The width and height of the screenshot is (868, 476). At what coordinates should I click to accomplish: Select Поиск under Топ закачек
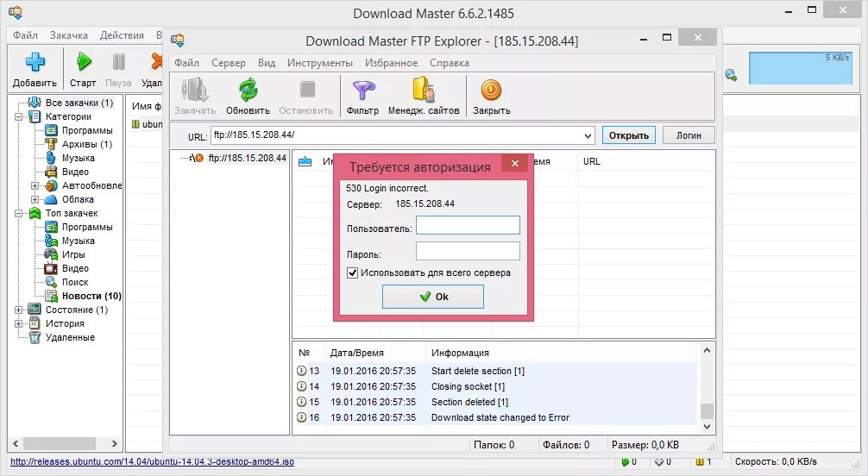click(75, 282)
